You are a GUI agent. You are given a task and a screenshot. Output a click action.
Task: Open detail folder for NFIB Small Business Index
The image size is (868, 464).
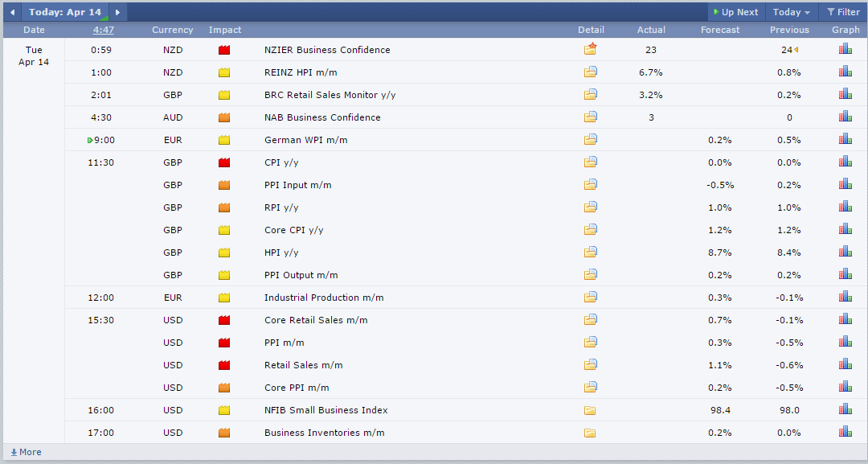coord(590,410)
